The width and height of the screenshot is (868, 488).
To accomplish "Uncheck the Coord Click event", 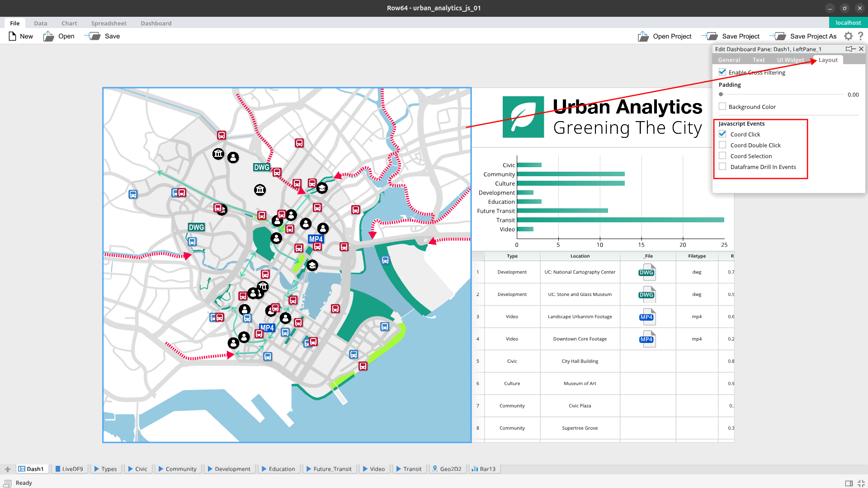I will point(722,134).
